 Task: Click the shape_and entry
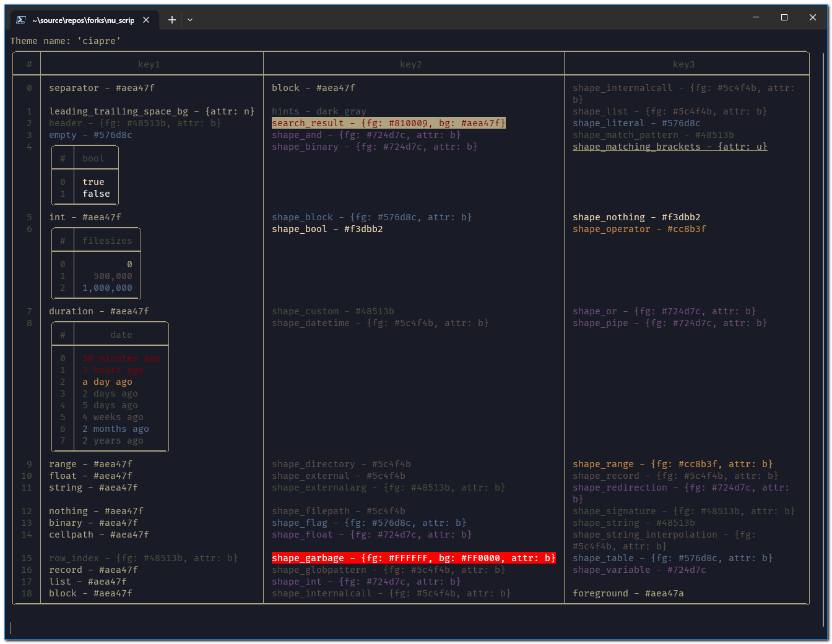coord(366,135)
